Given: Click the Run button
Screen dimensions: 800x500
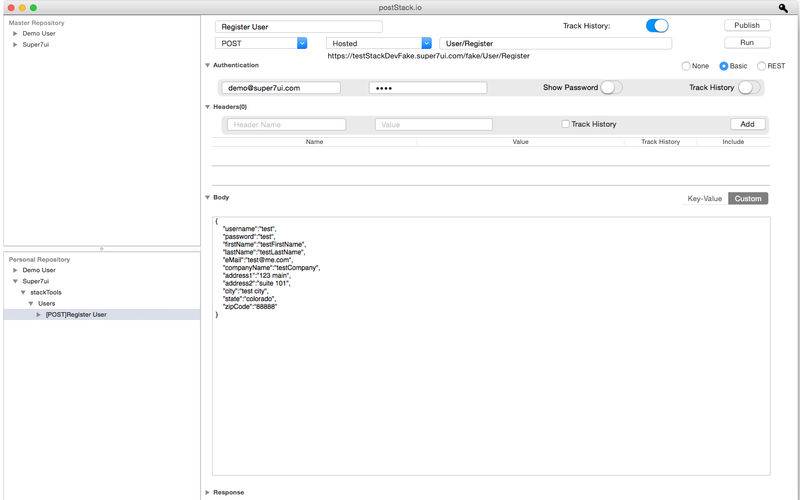Looking at the screenshot, I should coord(747,42).
